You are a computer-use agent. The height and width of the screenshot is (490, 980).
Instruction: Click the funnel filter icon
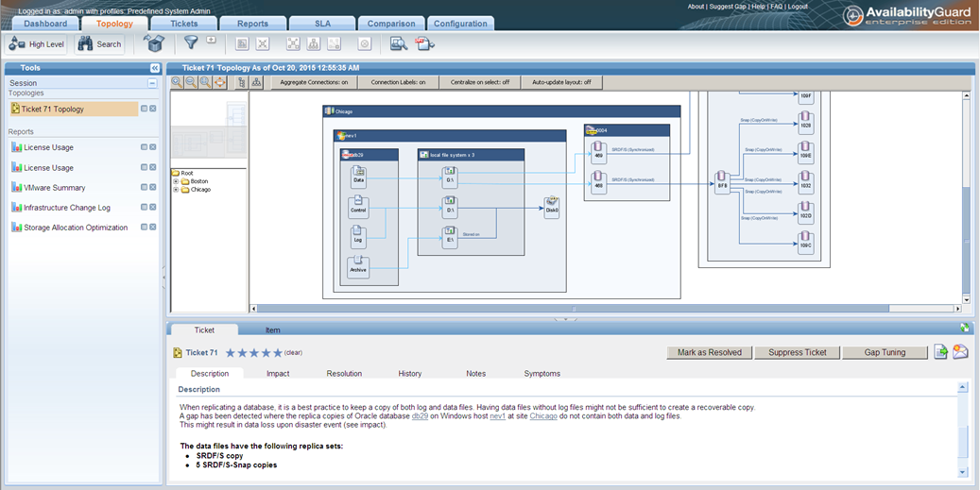(x=191, y=42)
